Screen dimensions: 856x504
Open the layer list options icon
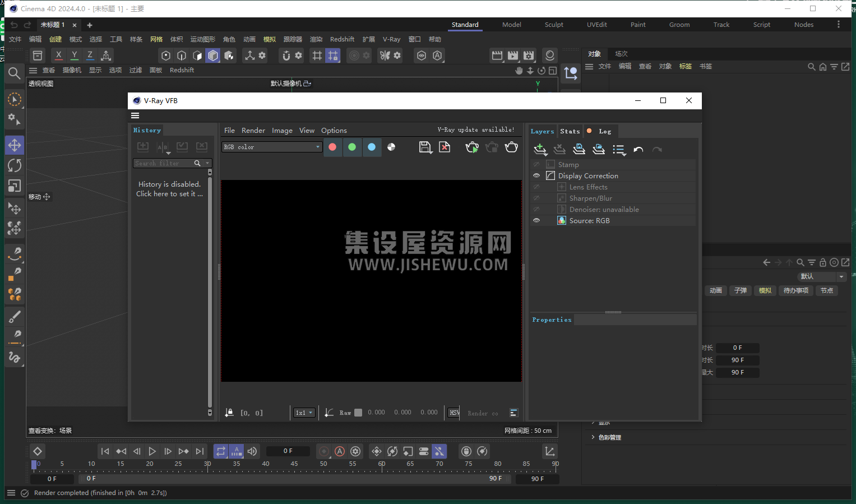click(x=619, y=150)
